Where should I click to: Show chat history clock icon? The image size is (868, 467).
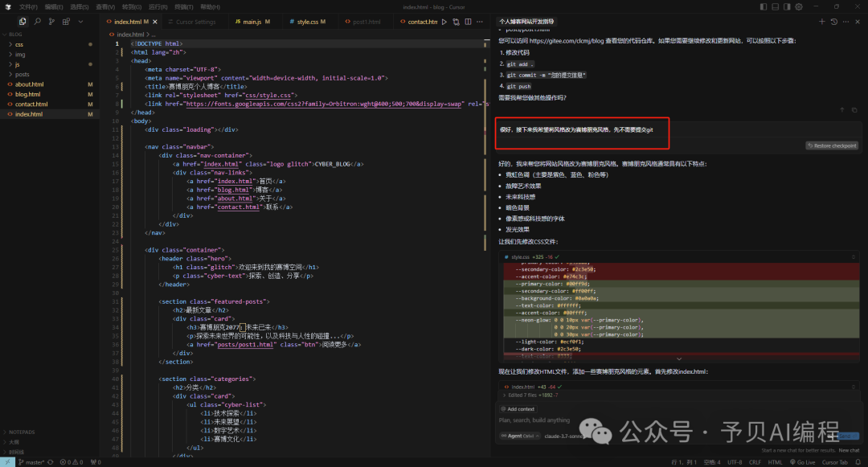(834, 22)
